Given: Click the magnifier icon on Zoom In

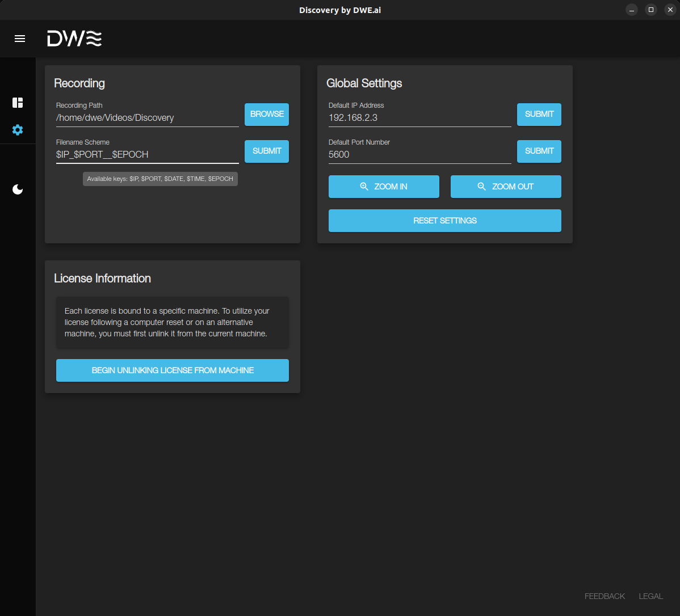Looking at the screenshot, I should click(364, 187).
